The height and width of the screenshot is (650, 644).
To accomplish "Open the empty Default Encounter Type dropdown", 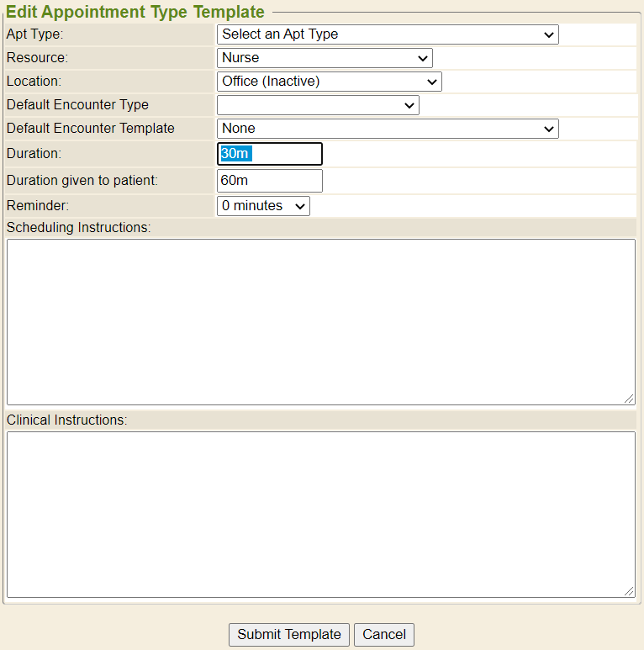I will (317, 105).
